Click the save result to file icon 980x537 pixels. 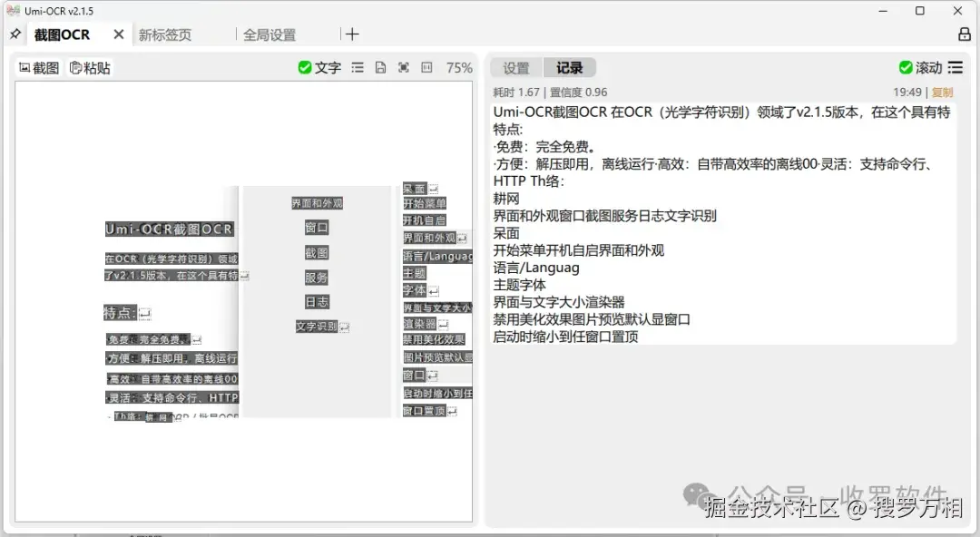pos(380,66)
